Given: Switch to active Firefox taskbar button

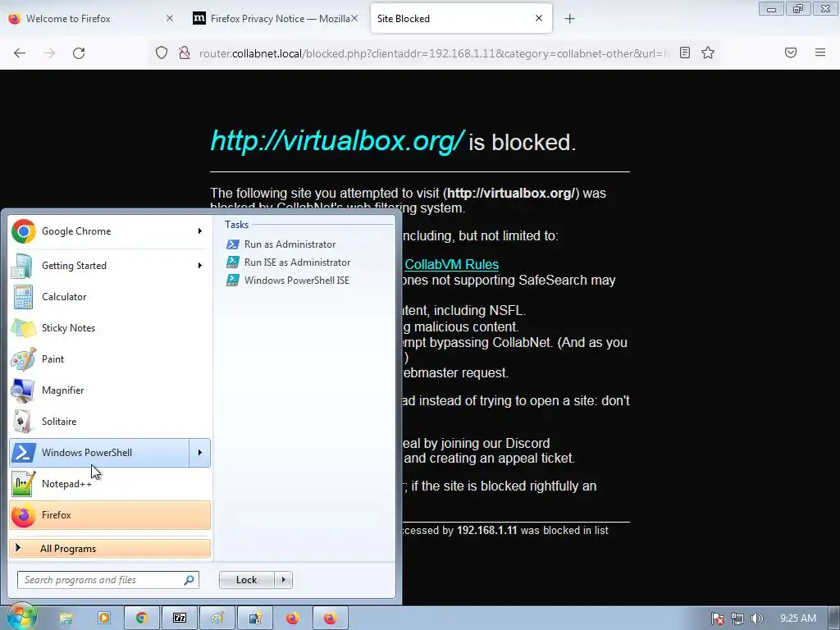Looking at the screenshot, I should pyautogui.click(x=331, y=619).
